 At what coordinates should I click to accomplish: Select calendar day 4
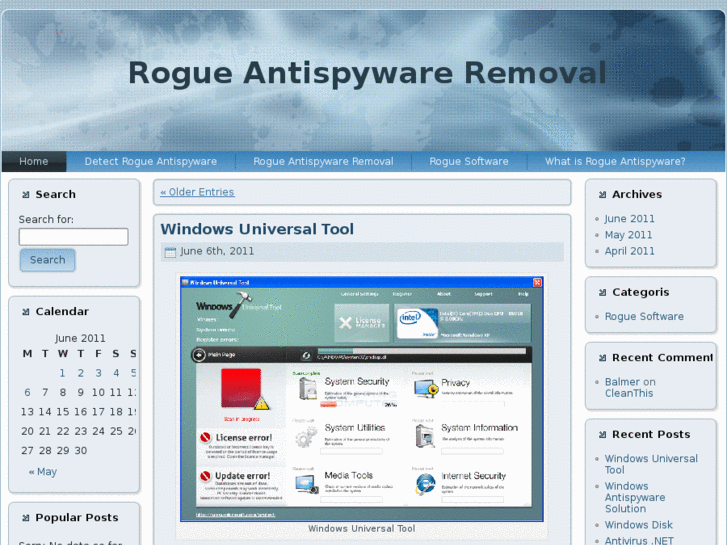click(x=116, y=373)
